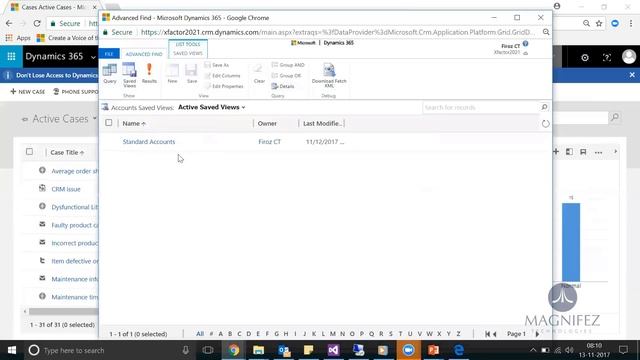640x360 pixels.
Task: Choose Edit Columns in the ribbon
Action: click(x=222, y=76)
